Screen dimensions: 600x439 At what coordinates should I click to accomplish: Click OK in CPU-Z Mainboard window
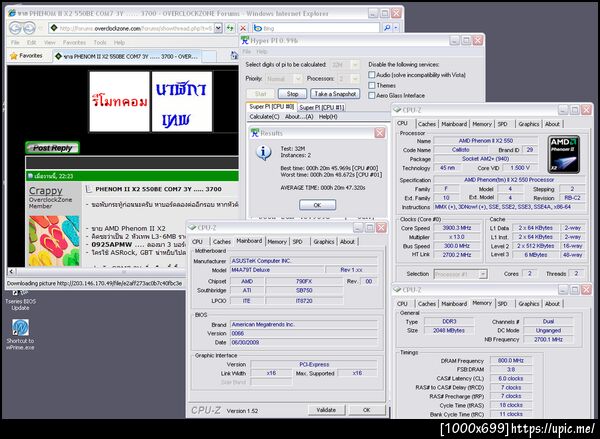click(x=366, y=410)
